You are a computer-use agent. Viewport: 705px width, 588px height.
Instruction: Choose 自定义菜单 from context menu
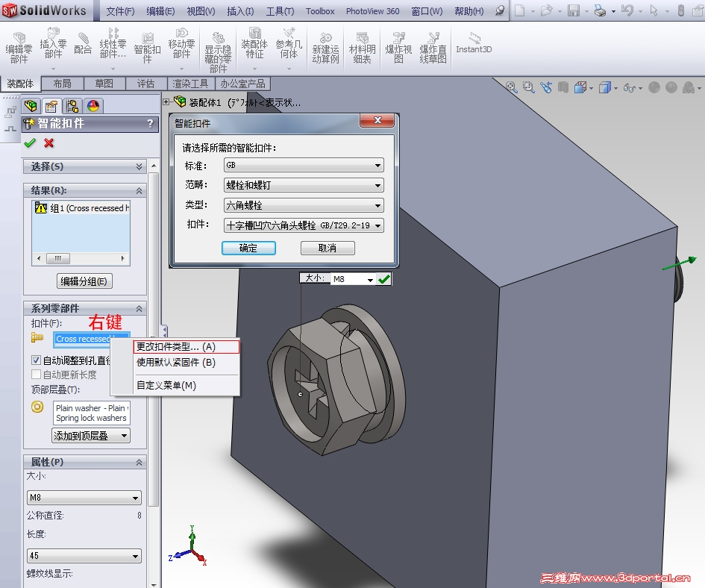pos(187,385)
